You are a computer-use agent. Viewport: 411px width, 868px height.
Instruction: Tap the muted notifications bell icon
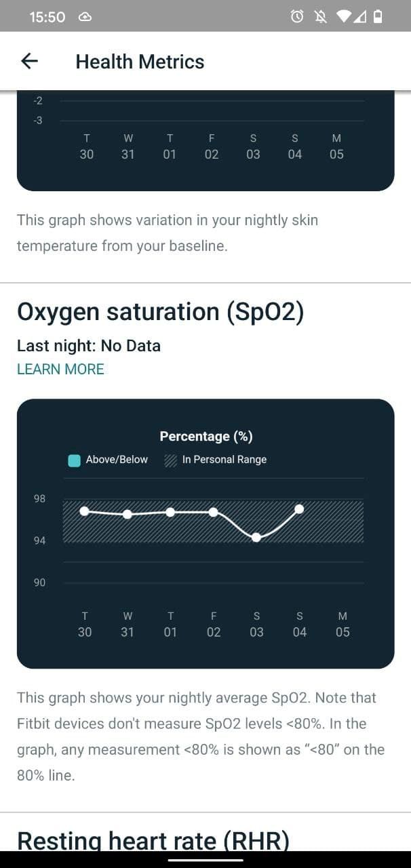(x=320, y=17)
